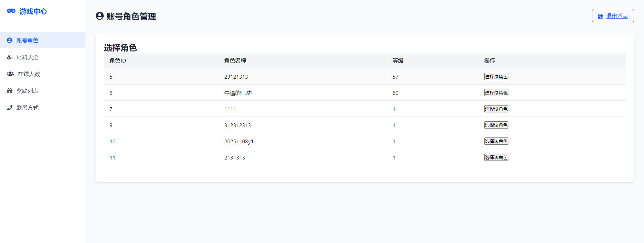Choose the 牛逼的气功 character

tap(496, 93)
